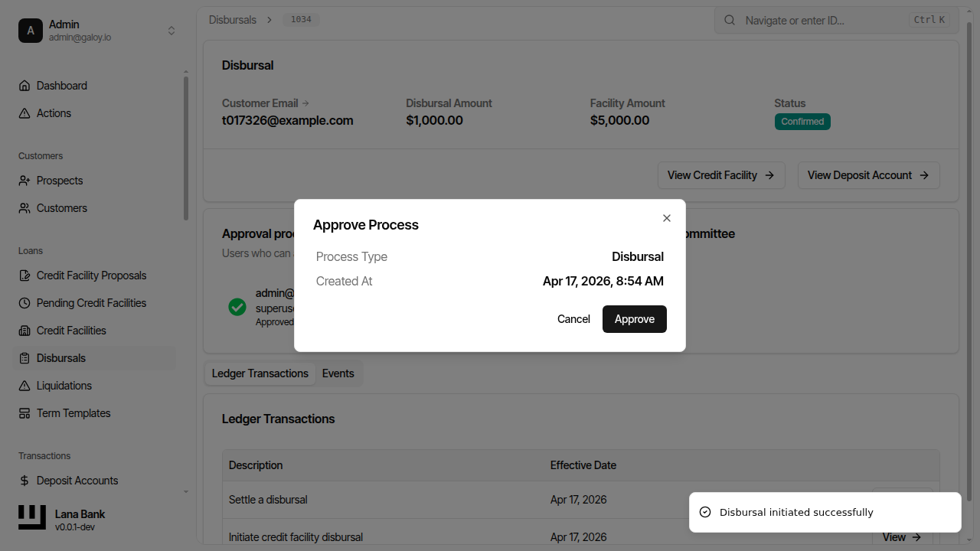Switch to the Events tab
This screenshot has height=551, width=980.
tap(338, 373)
